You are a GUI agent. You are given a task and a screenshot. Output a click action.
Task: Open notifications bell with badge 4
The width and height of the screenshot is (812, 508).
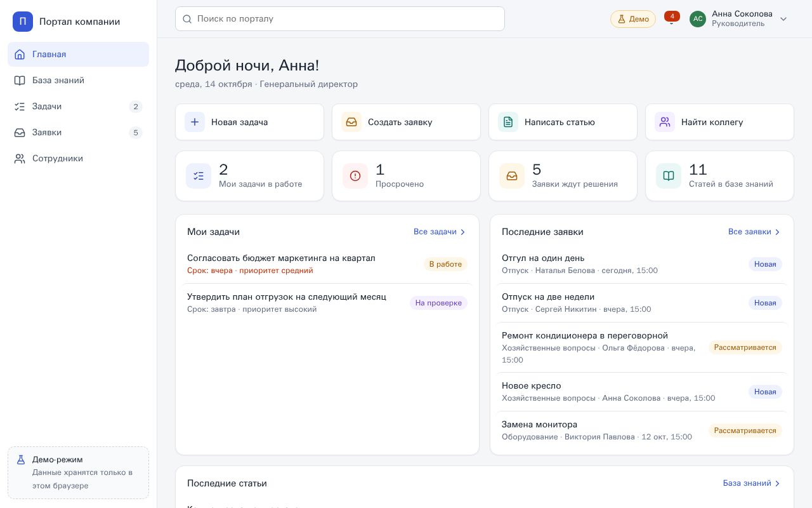(672, 19)
